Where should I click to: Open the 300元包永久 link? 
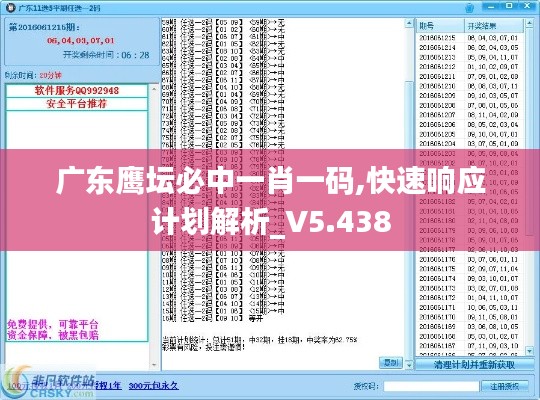tap(154, 386)
